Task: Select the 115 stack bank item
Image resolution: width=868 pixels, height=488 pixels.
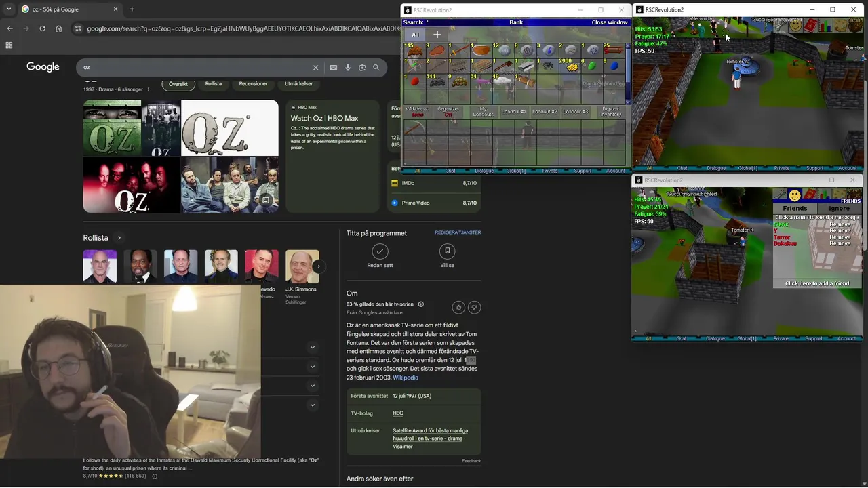Action: pos(414,51)
